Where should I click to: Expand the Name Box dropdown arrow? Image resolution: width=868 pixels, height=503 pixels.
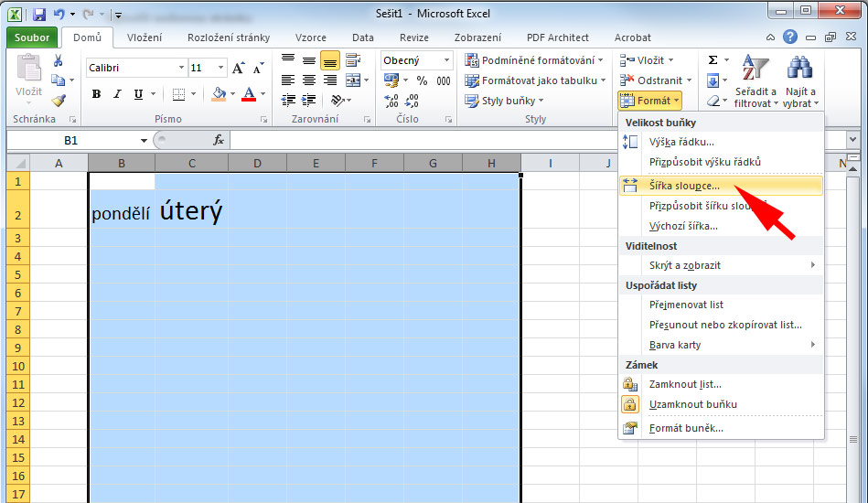(144, 141)
